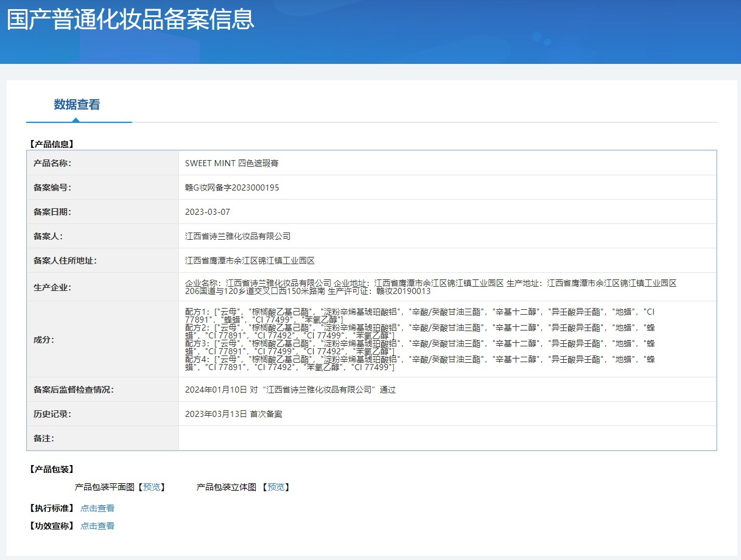Click page title 国产普通化妆品备案信息
741x560 pixels.
click(x=130, y=19)
